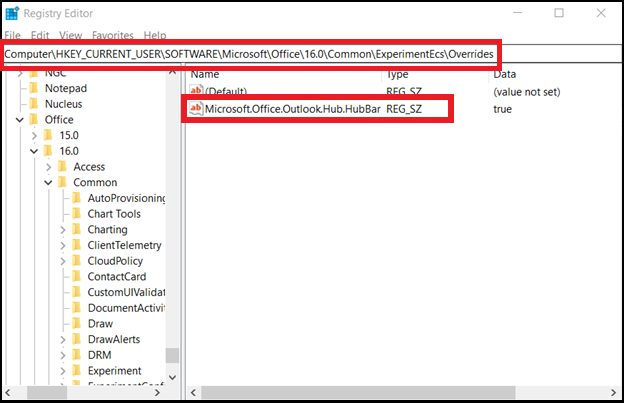The width and height of the screenshot is (624, 403).
Task: Collapse the Common key
Action: click(48, 183)
